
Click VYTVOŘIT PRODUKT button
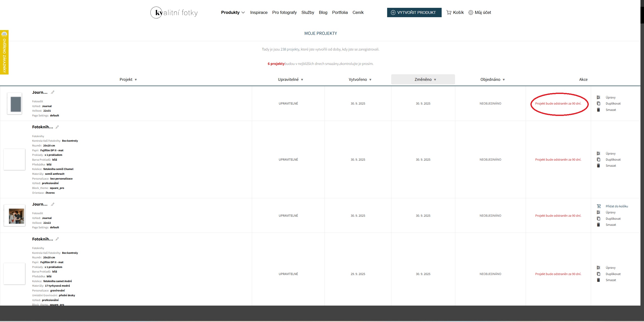click(x=414, y=12)
